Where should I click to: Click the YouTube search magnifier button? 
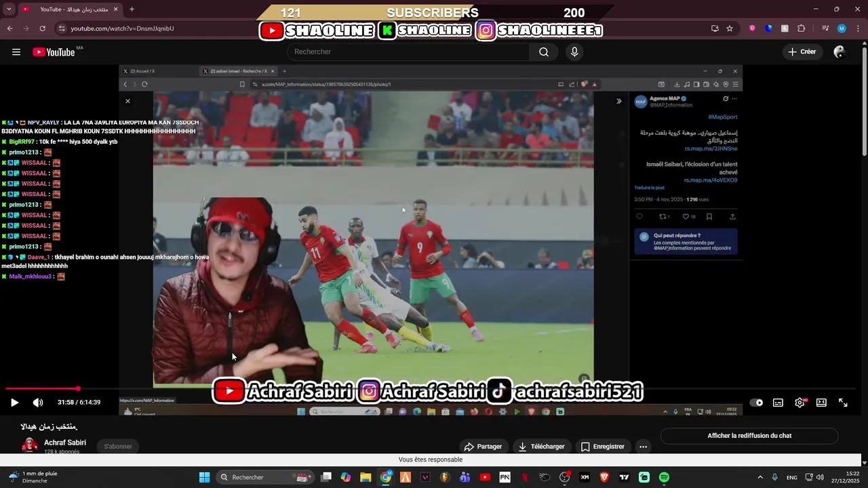[544, 52]
